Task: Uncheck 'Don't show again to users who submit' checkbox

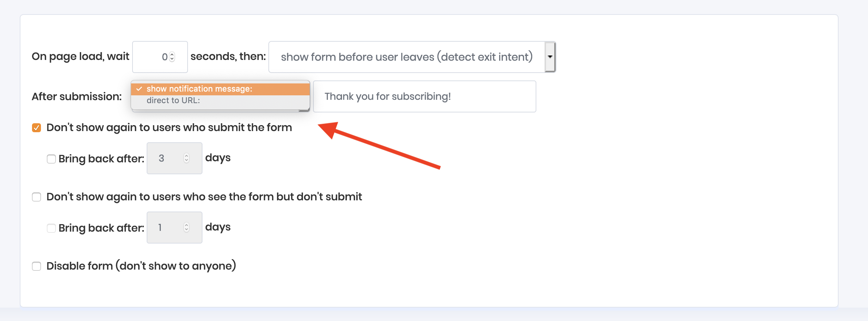Action: tap(36, 128)
